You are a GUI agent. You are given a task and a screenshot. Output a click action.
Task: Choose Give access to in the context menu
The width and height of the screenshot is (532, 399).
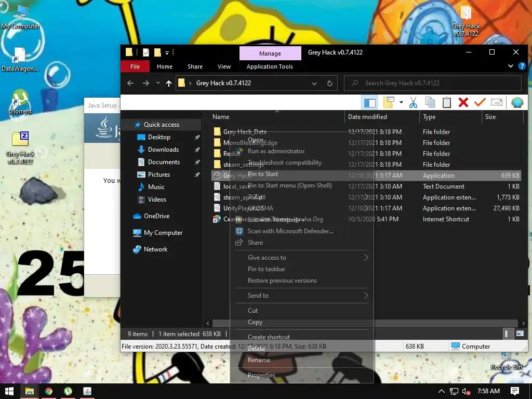point(267,258)
